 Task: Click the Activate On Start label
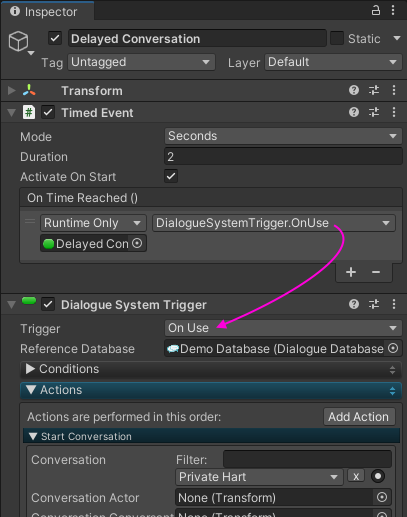(68, 177)
